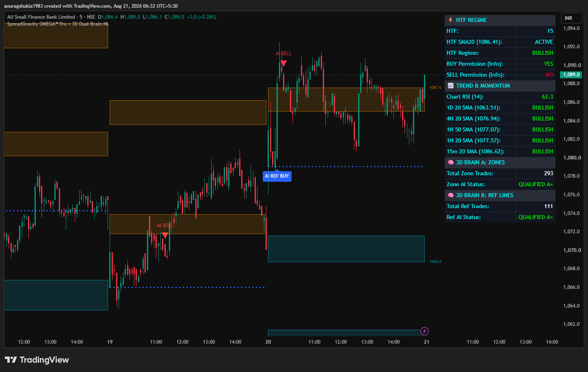
Task: Click the HTF REGIME section header text
Action: tap(471, 20)
